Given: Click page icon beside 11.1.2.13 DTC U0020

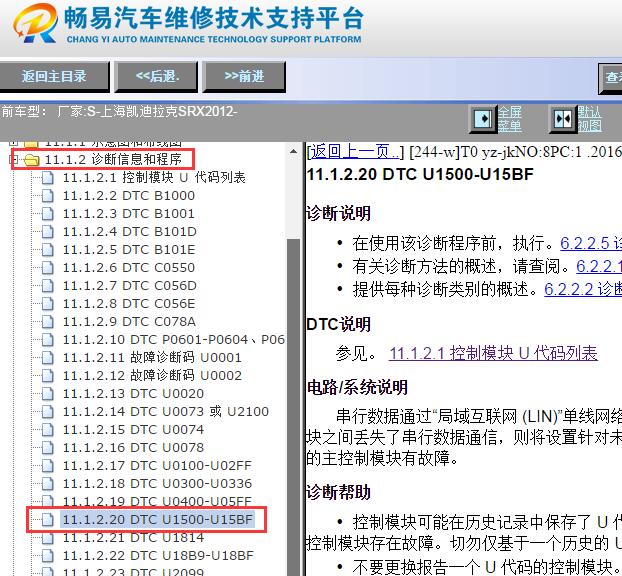Looking at the screenshot, I should [48, 394].
